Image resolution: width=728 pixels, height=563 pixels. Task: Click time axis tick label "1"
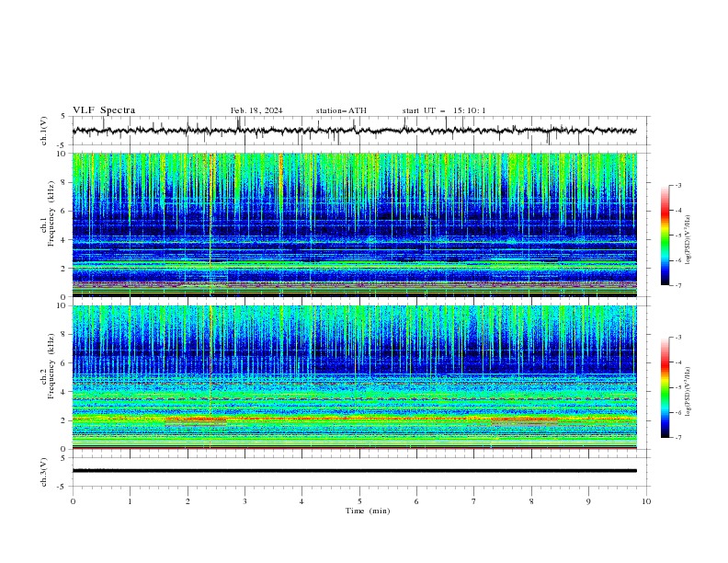130,501
